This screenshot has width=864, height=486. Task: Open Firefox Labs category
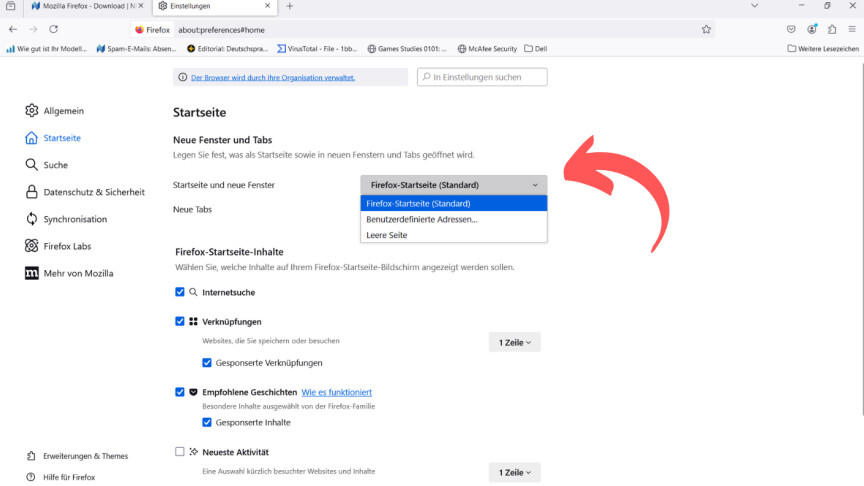58,246
